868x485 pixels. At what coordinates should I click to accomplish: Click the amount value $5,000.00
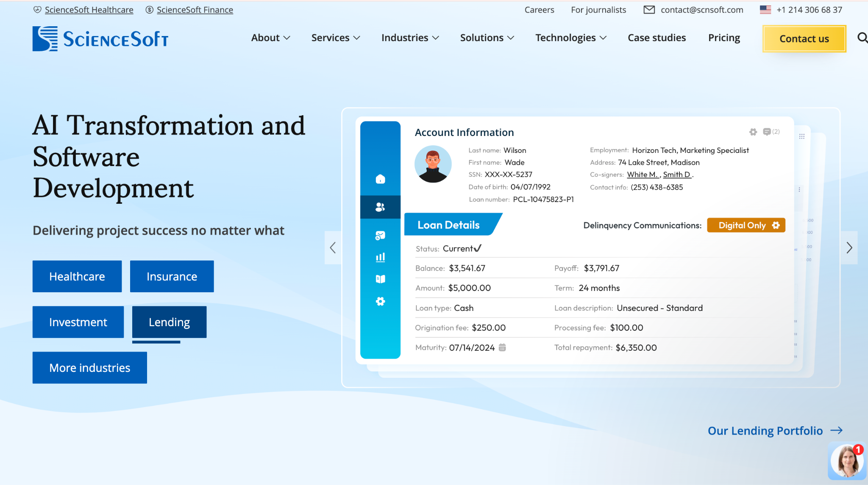point(469,288)
